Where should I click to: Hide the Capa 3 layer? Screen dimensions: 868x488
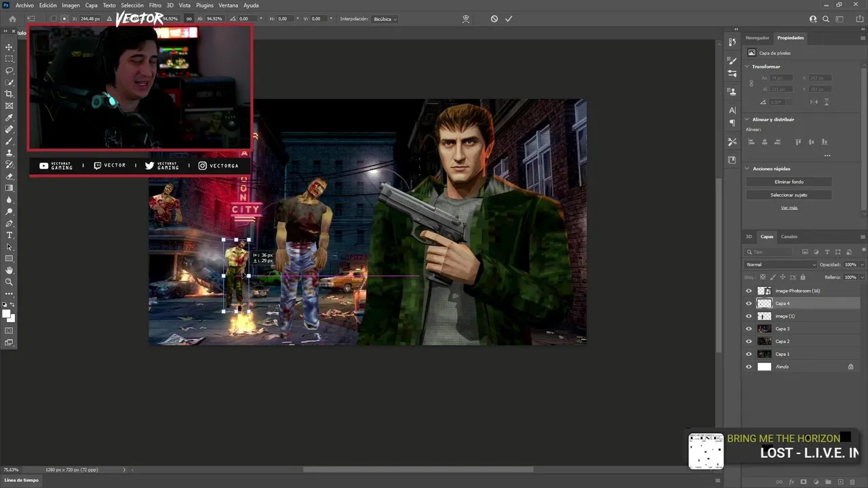[x=749, y=329]
